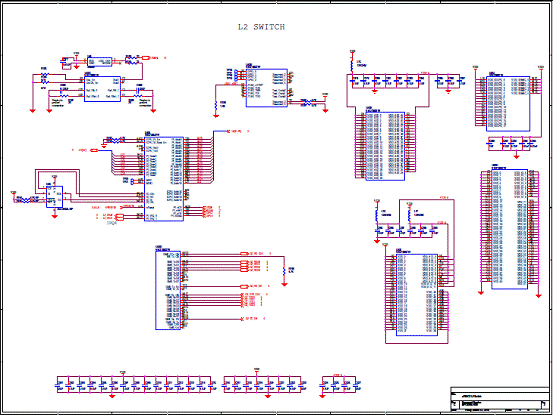Select the IC above the five-capacitor bank

click(509, 104)
